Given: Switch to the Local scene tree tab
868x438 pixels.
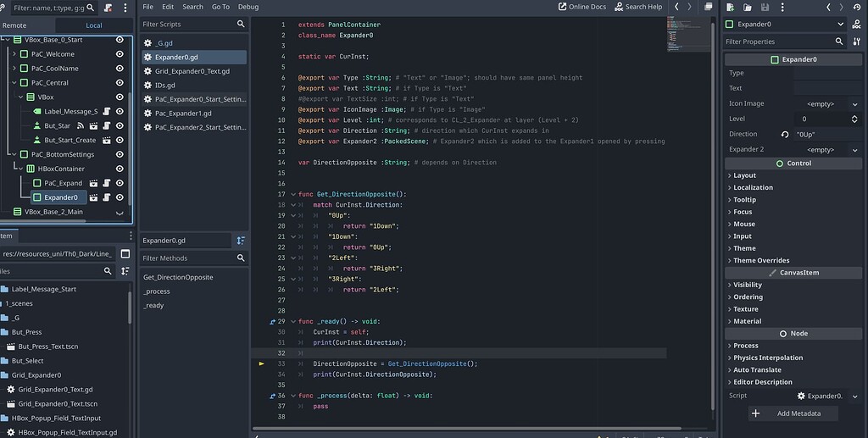Looking at the screenshot, I should 93,25.
